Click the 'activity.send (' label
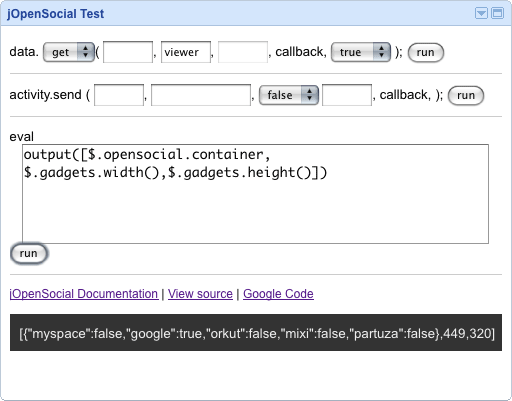 click(x=50, y=95)
